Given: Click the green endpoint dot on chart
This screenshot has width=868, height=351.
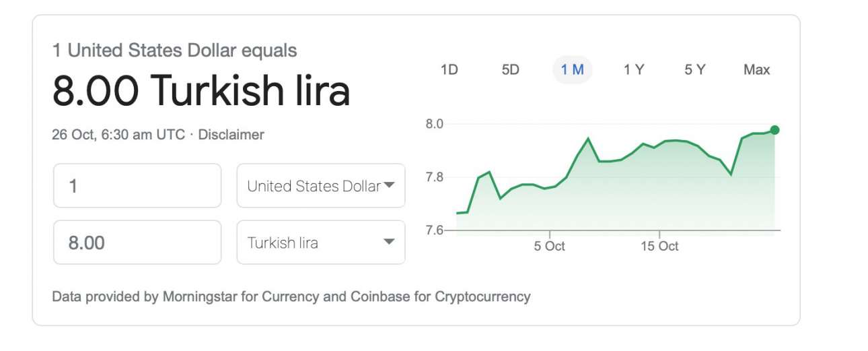Looking at the screenshot, I should coord(774,130).
